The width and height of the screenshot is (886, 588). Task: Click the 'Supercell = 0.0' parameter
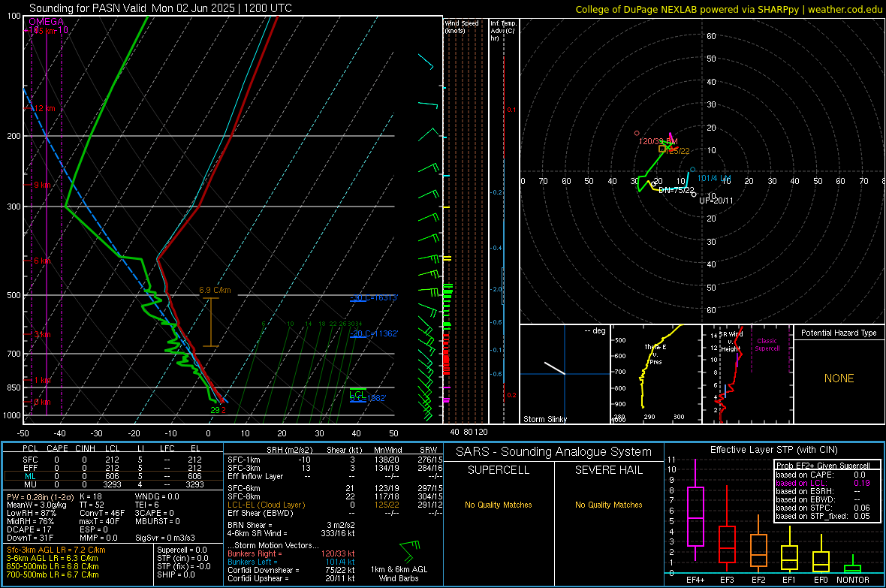coord(182,550)
